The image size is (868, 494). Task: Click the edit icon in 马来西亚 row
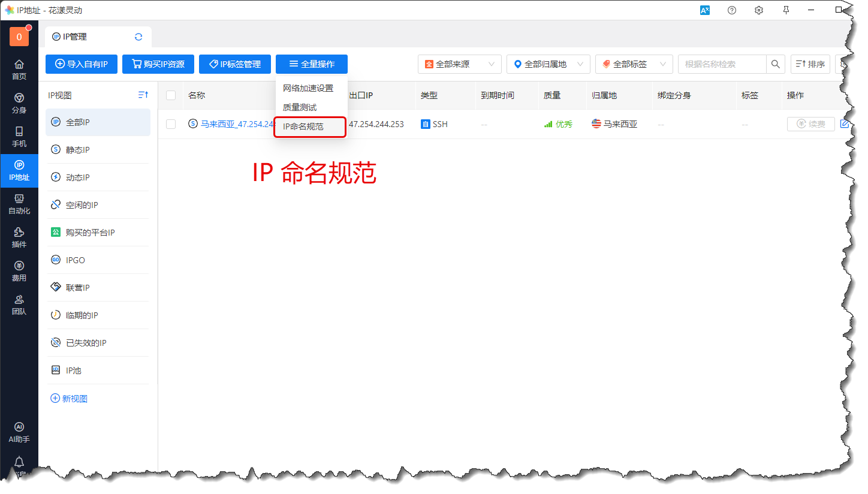(x=845, y=124)
